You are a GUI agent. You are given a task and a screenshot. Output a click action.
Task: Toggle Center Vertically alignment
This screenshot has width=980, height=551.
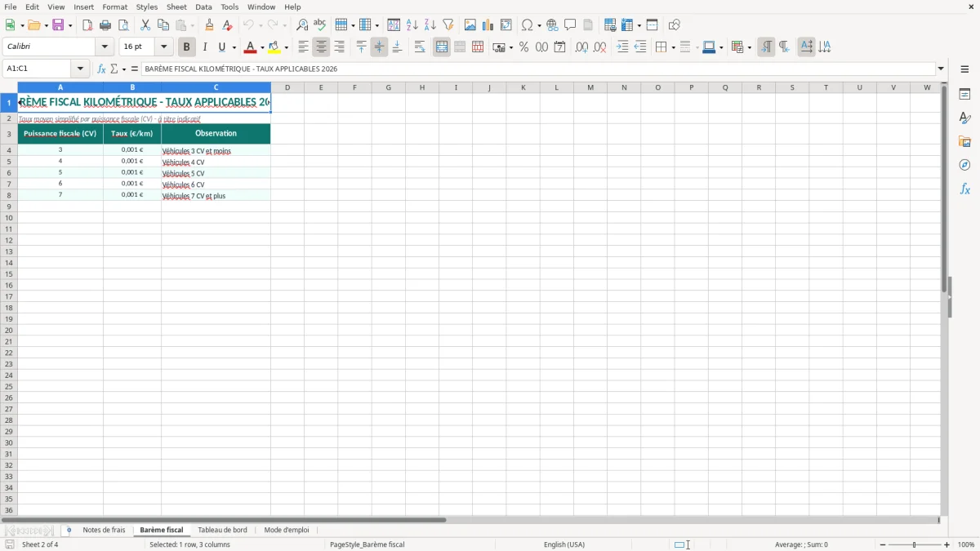click(x=379, y=47)
